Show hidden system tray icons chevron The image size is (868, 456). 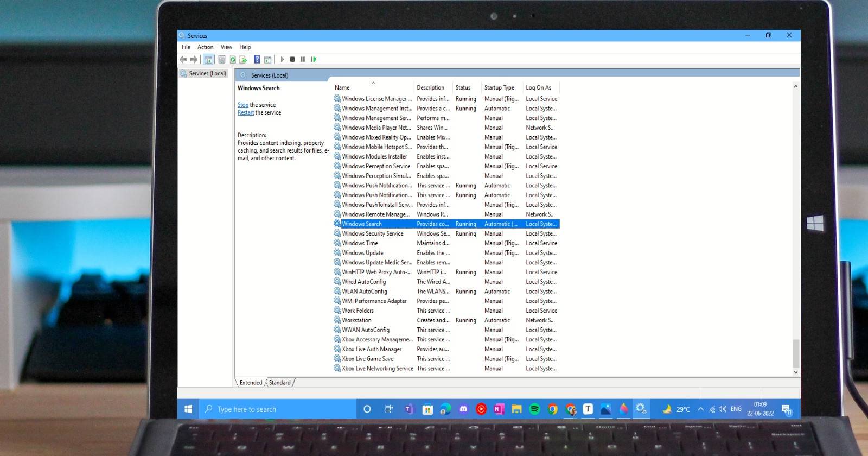coord(700,409)
